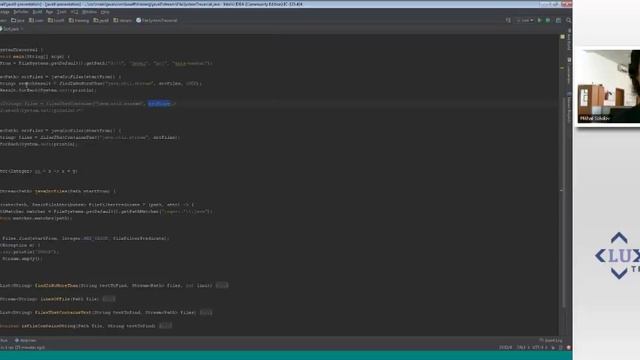Expand folded body of isFileContainsString method
Screen dimensions: 640x360
pos(165,326)
